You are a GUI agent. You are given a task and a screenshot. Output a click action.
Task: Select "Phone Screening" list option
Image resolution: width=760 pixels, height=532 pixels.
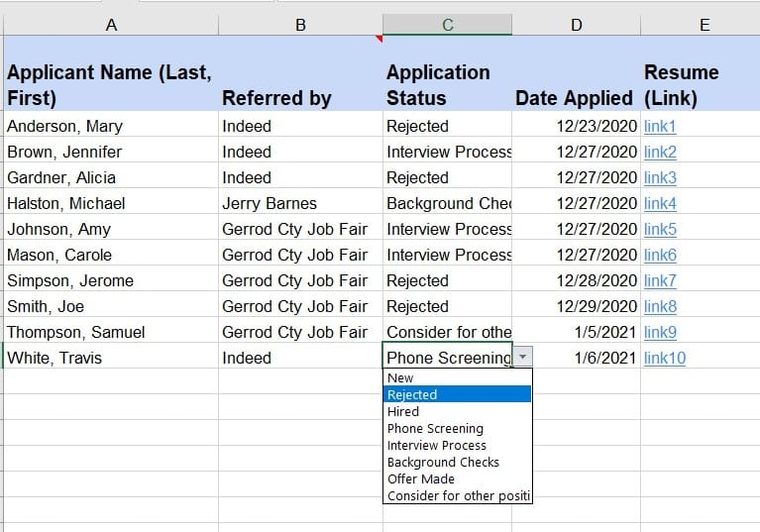[x=435, y=428]
